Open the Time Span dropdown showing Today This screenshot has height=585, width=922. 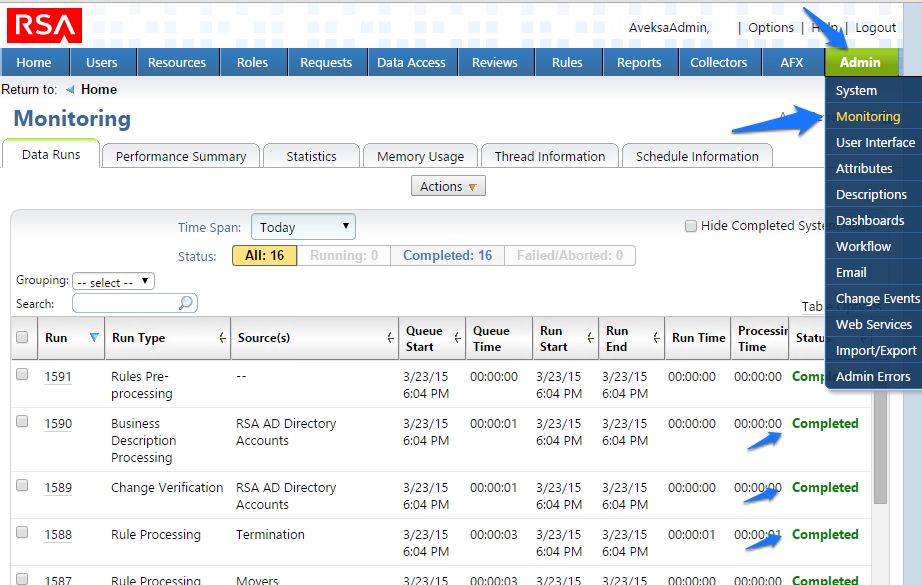coord(303,226)
